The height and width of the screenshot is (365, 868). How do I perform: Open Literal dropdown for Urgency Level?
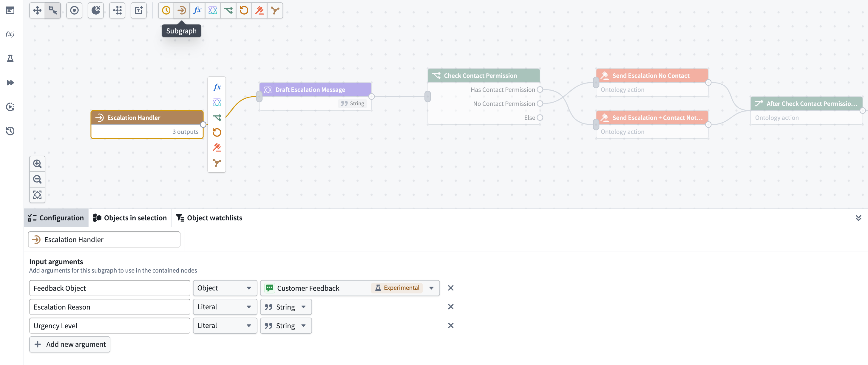[x=225, y=326]
